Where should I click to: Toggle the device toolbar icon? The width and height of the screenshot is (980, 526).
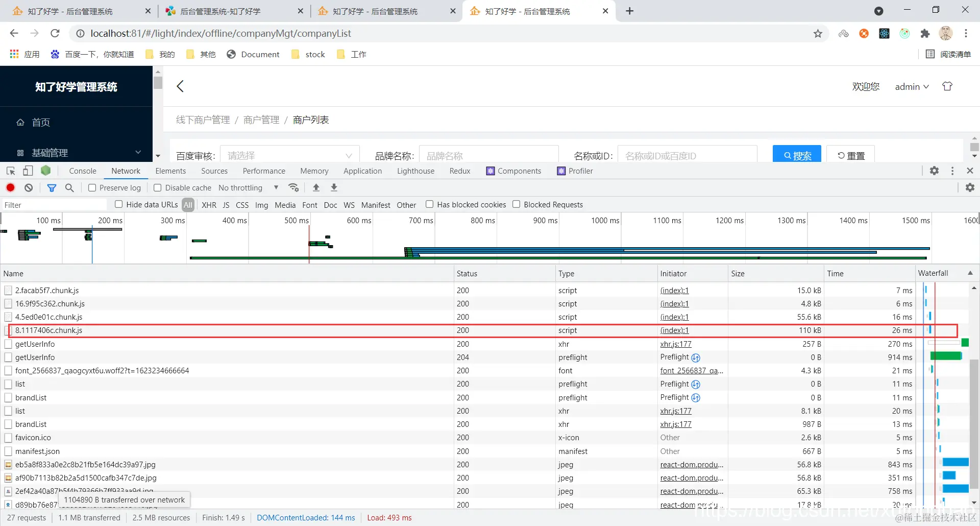click(28, 171)
